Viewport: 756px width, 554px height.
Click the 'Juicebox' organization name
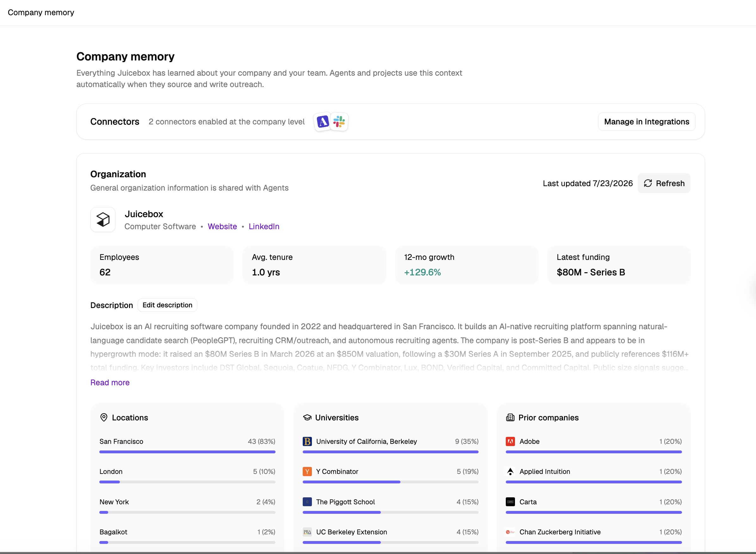click(x=144, y=214)
